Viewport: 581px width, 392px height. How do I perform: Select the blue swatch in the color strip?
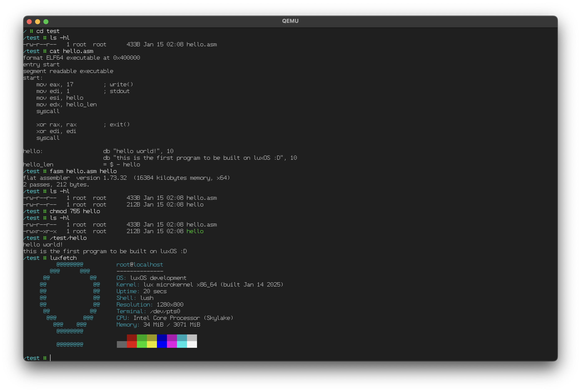click(x=162, y=338)
